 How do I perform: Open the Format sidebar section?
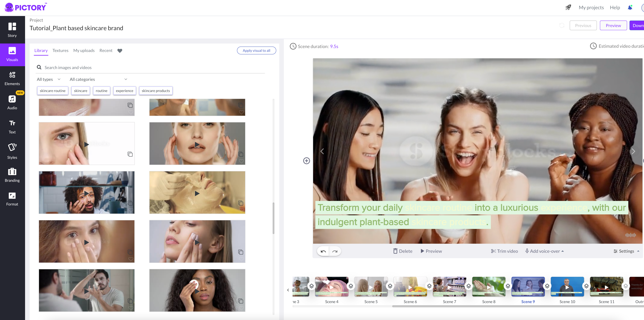click(12, 199)
